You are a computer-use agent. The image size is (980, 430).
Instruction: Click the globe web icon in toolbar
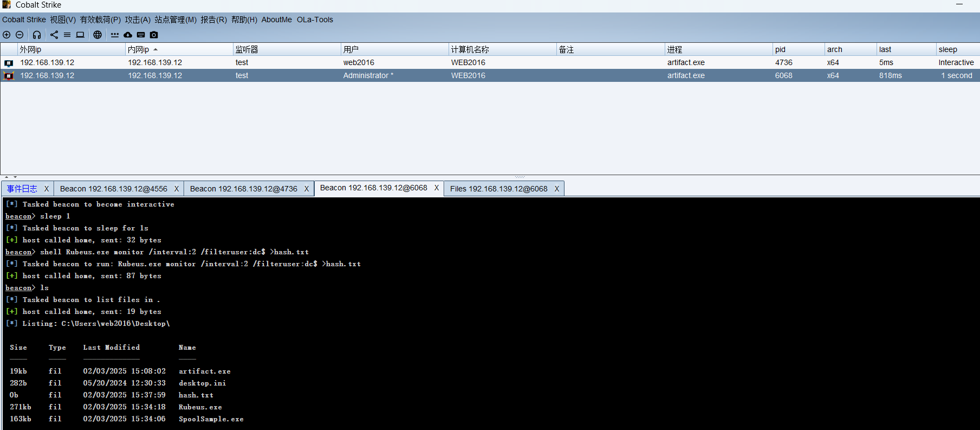point(98,35)
